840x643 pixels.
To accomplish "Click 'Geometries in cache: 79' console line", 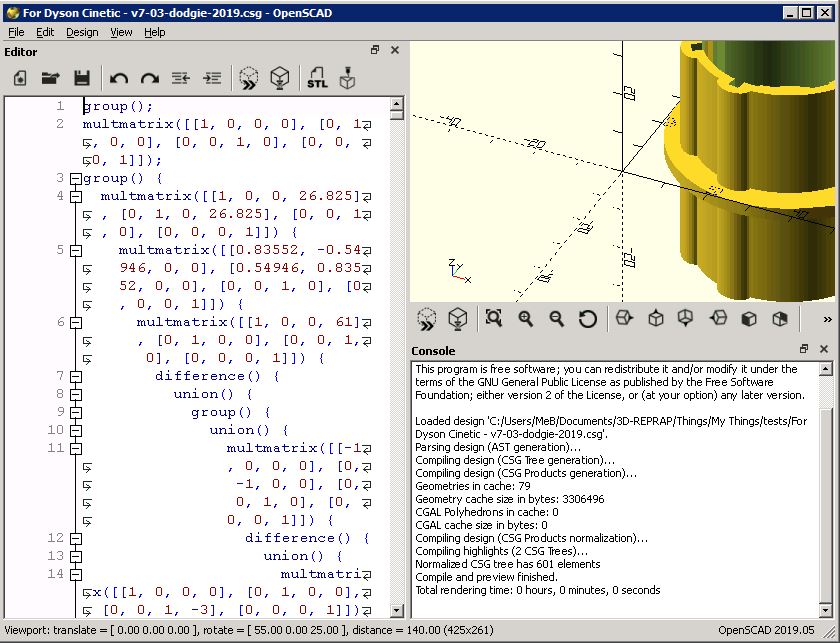I will 472,486.
